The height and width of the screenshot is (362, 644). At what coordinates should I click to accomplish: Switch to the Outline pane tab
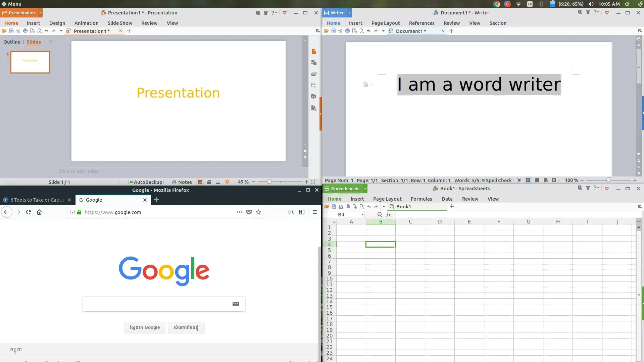click(x=12, y=42)
